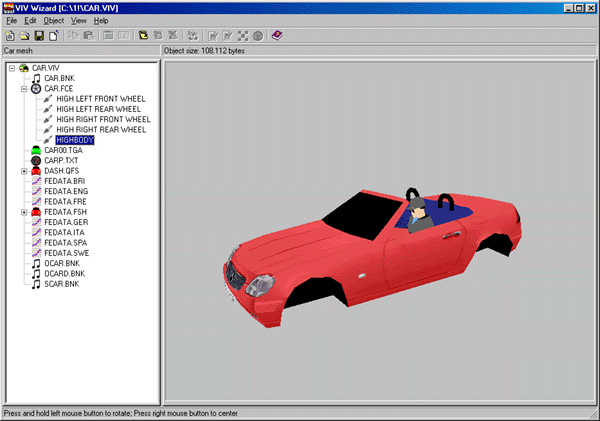Open the File menu
The image size is (600, 421).
click(11, 21)
